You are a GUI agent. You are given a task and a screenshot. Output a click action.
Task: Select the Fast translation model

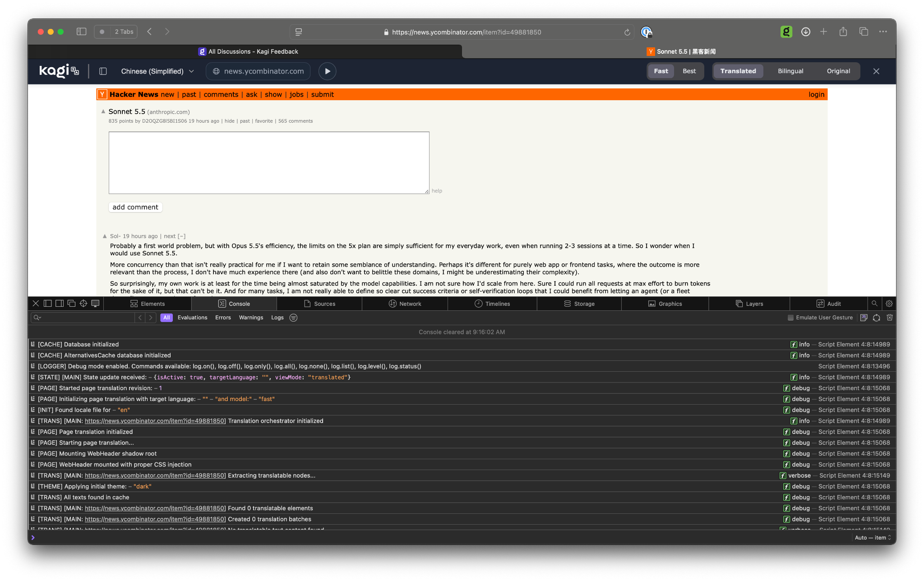pos(661,71)
